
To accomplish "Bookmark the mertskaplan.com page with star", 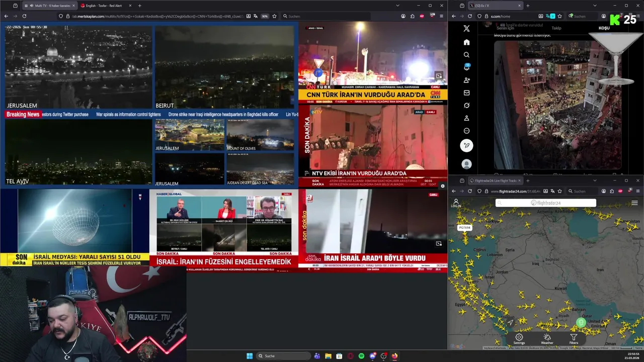I will pos(274,16).
